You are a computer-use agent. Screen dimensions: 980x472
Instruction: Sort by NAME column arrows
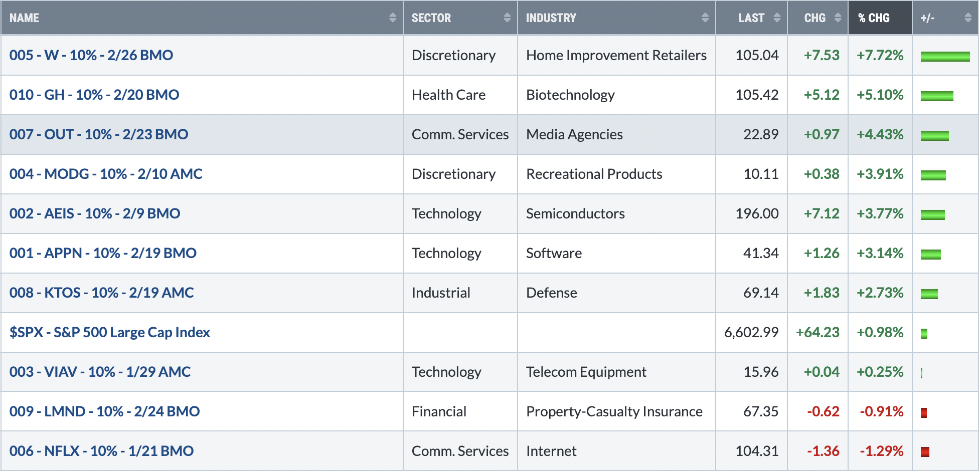pos(392,18)
